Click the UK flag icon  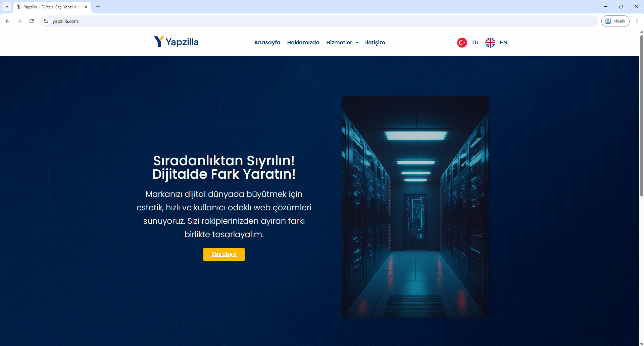click(x=490, y=43)
